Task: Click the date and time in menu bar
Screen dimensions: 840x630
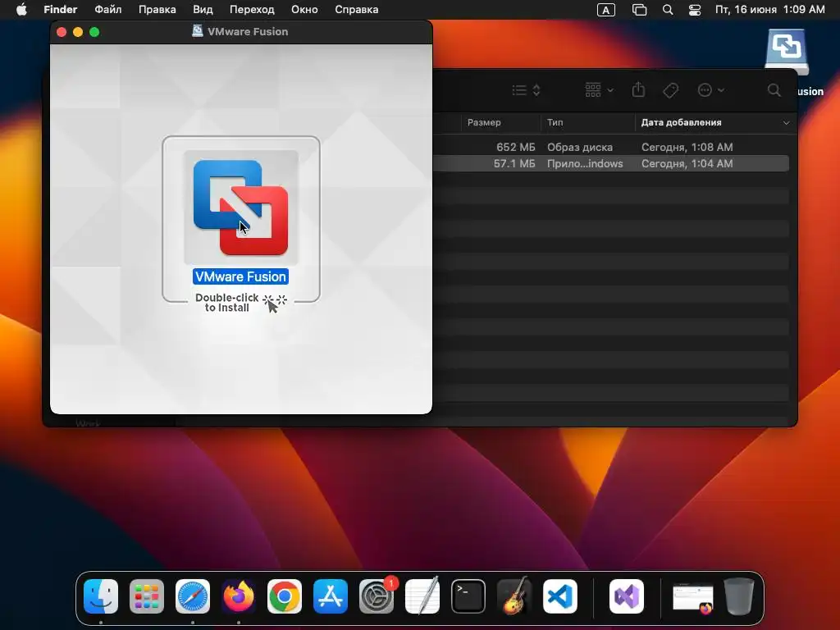Action: [x=769, y=10]
